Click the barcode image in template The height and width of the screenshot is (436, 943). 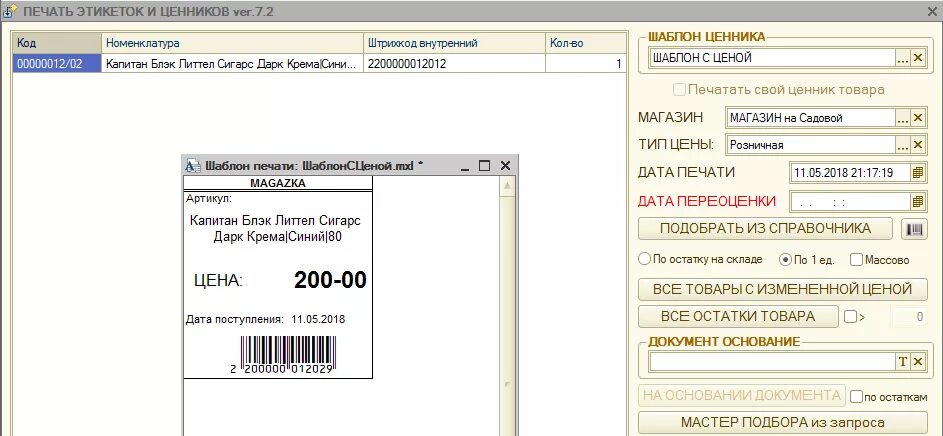[x=282, y=355]
